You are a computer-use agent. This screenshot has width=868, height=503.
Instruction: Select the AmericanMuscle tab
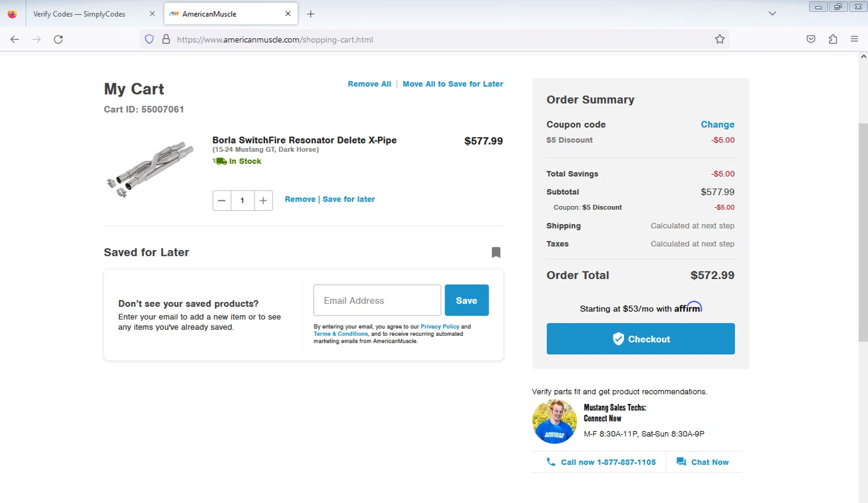[231, 14]
